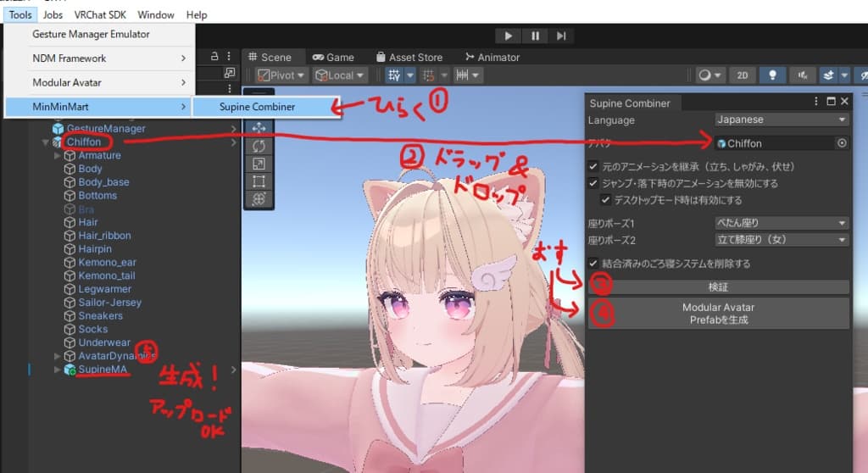Open Modular Avatar submenu
Viewport: 868px width, 473px height.
[100, 82]
